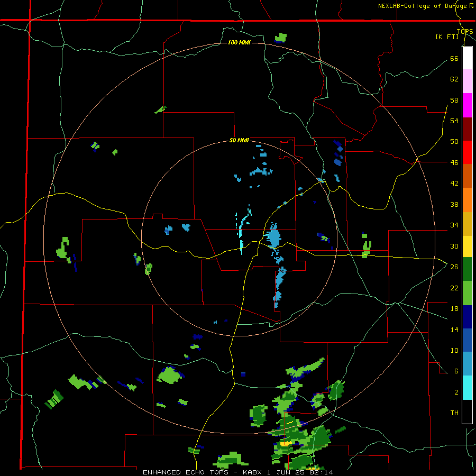Click the medium blue legend swatch
The width and height of the screenshot is (476, 476).
pos(467,340)
